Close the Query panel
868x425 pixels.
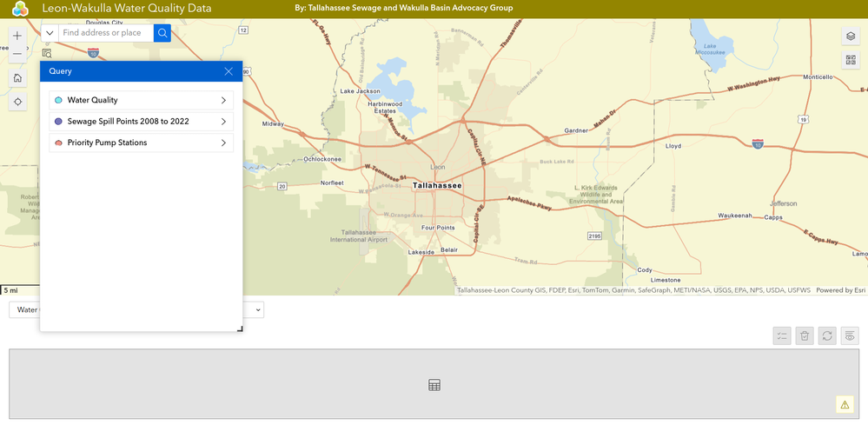pyautogui.click(x=229, y=71)
